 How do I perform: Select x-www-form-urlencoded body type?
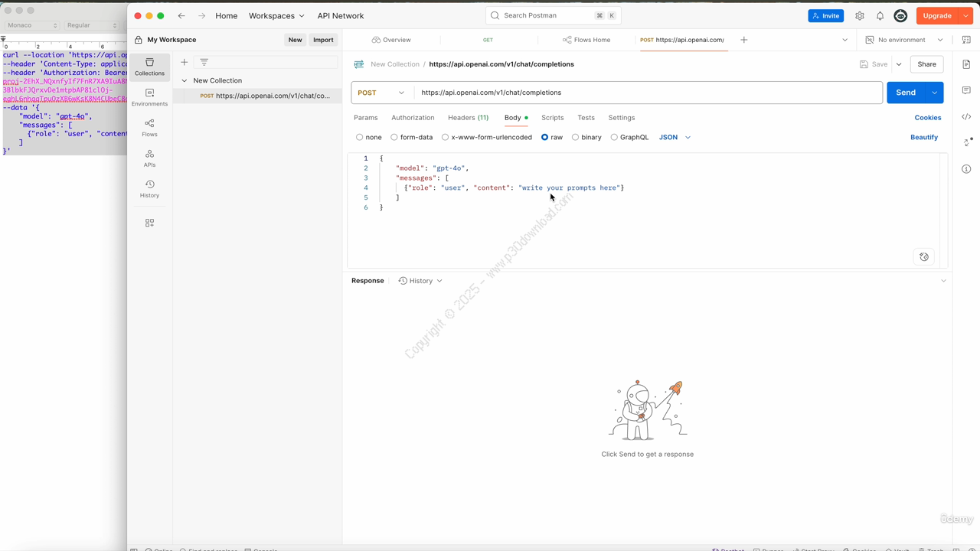(x=486, y=137)
